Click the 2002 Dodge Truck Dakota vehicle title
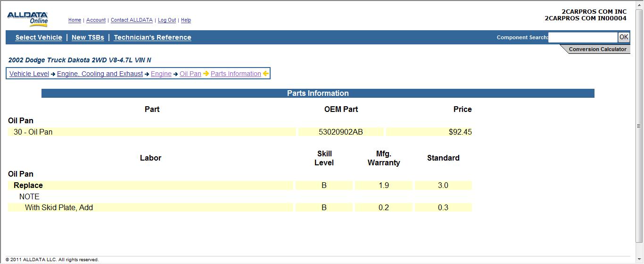 coord(80,60)
